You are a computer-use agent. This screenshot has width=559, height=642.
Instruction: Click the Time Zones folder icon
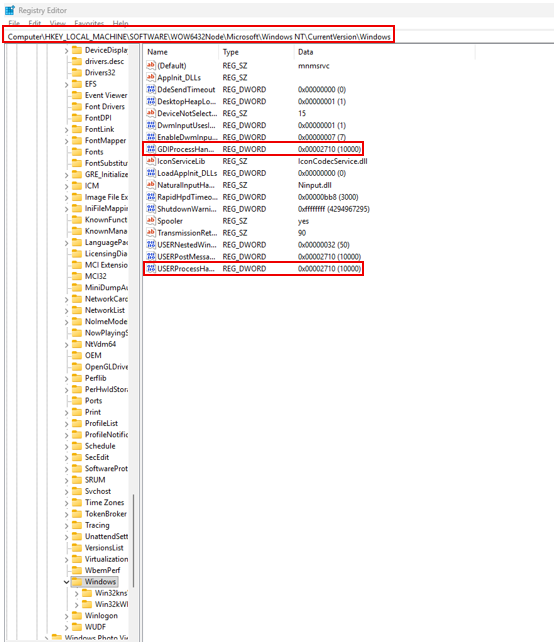pos(77,502)
